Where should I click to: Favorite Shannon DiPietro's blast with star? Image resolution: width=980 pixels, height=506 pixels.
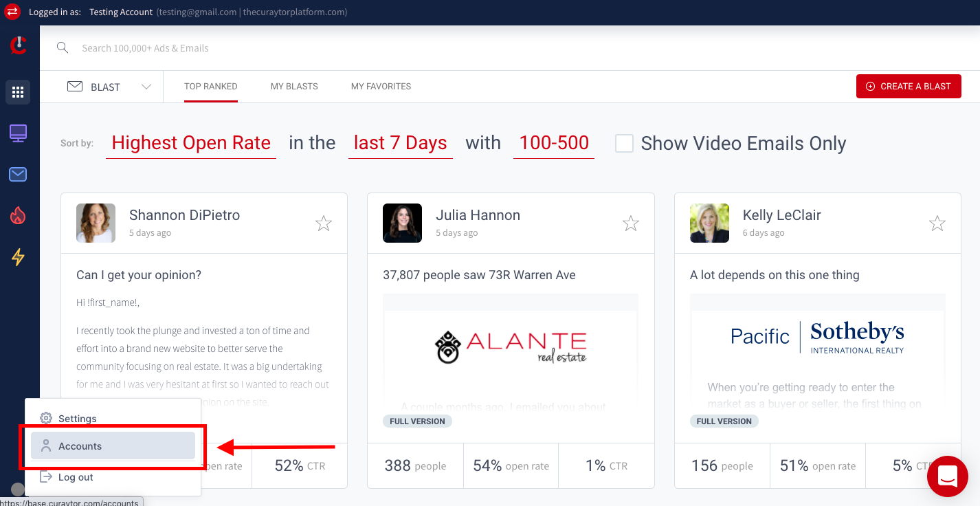[323, 223]
